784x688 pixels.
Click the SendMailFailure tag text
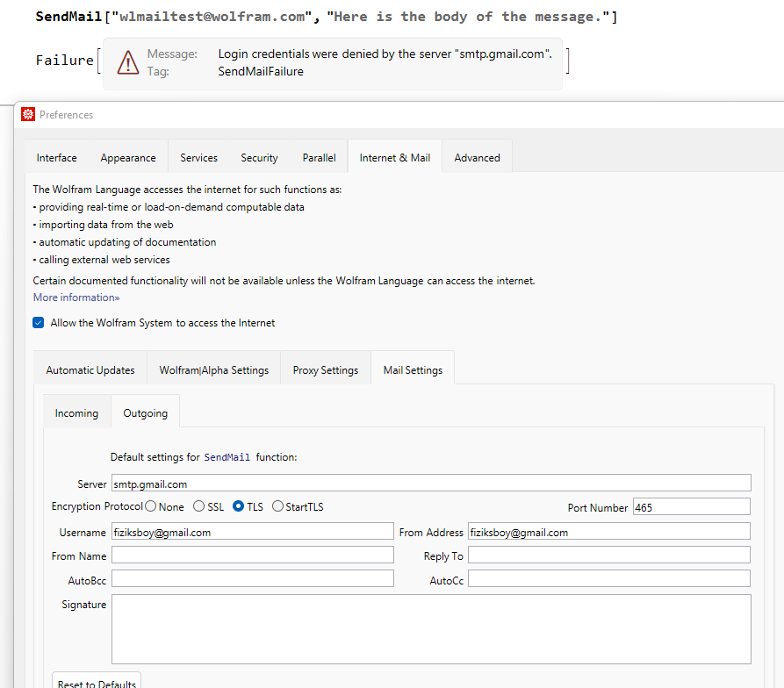pyautogui.click(x=261, y=71)
